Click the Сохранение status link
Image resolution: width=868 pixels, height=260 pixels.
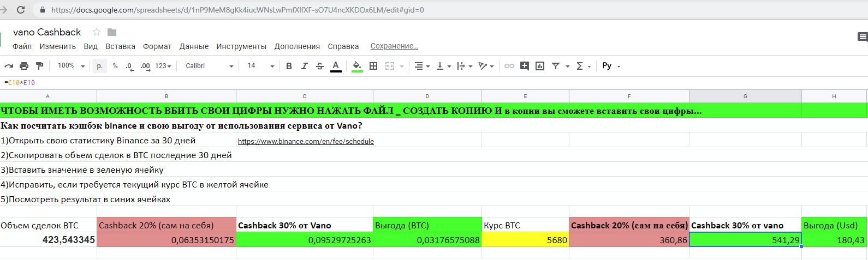[x=394, y=46]
